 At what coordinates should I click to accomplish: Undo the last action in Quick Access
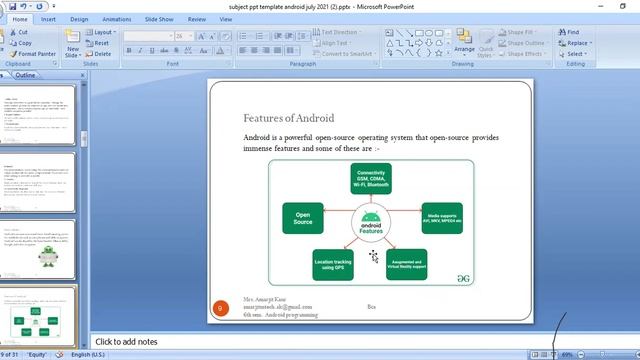point(23,7)
